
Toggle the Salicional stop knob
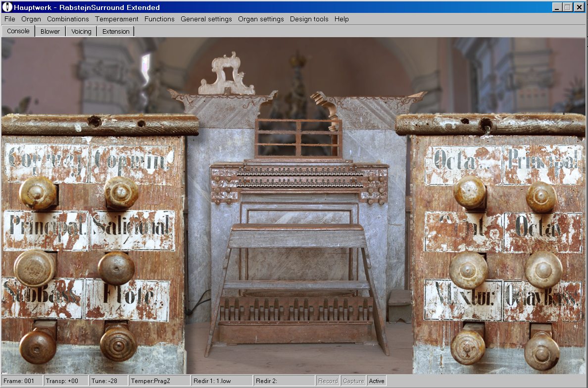(x=116, y=268)
